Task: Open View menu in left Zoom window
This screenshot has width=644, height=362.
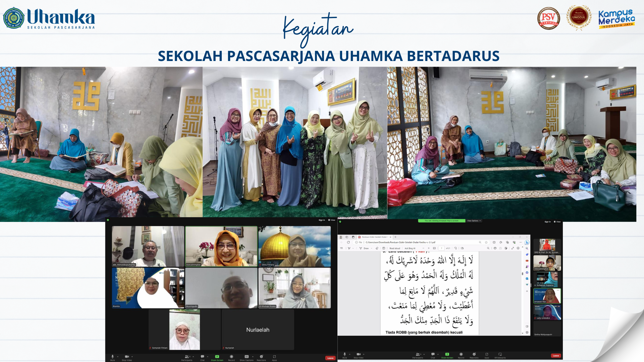Action: click(x=332, y=220)
